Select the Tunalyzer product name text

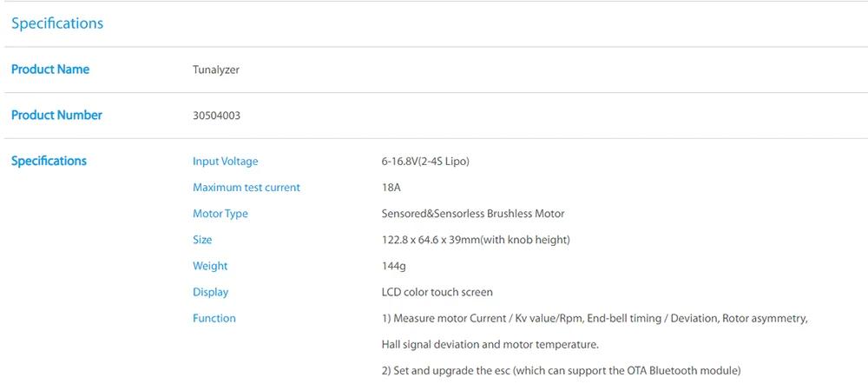[x=215, y=70]
